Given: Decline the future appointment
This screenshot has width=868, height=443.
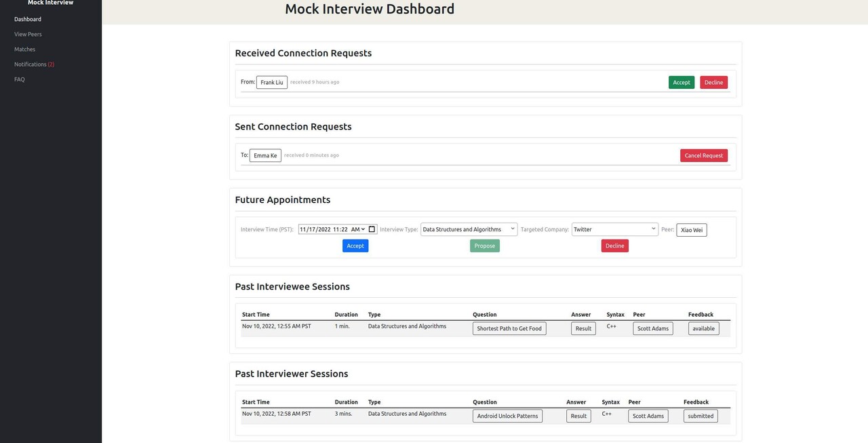Looking at the screenshot, I should [x=614, y=245].
